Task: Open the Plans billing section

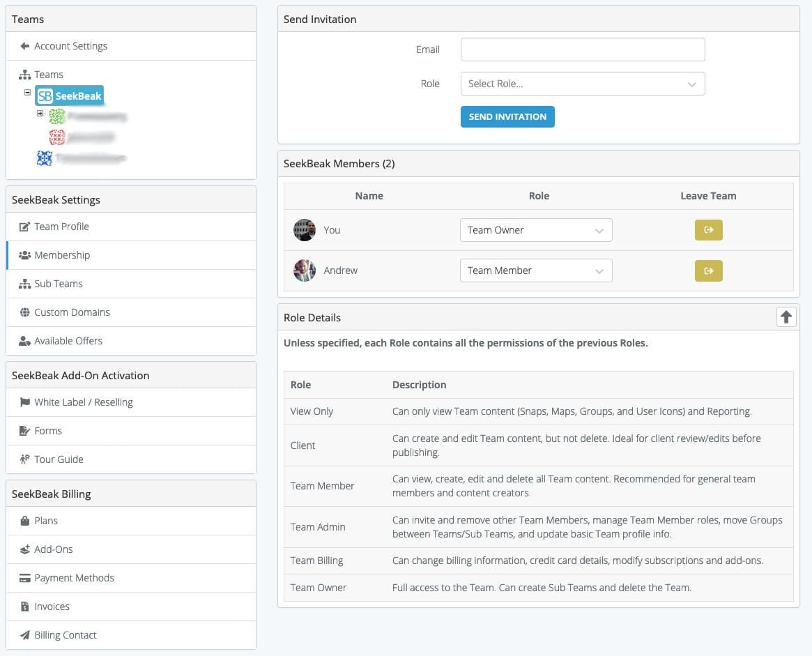Action: (x=46, y=520)
